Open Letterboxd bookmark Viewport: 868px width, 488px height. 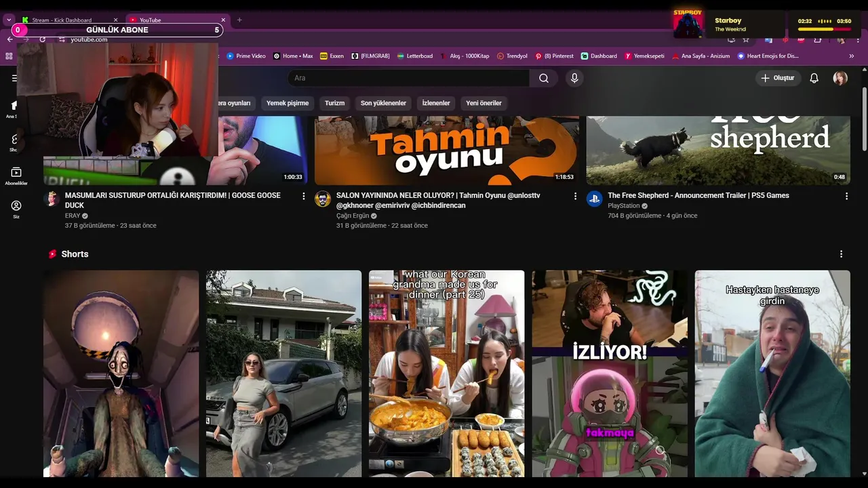(415, 56)
